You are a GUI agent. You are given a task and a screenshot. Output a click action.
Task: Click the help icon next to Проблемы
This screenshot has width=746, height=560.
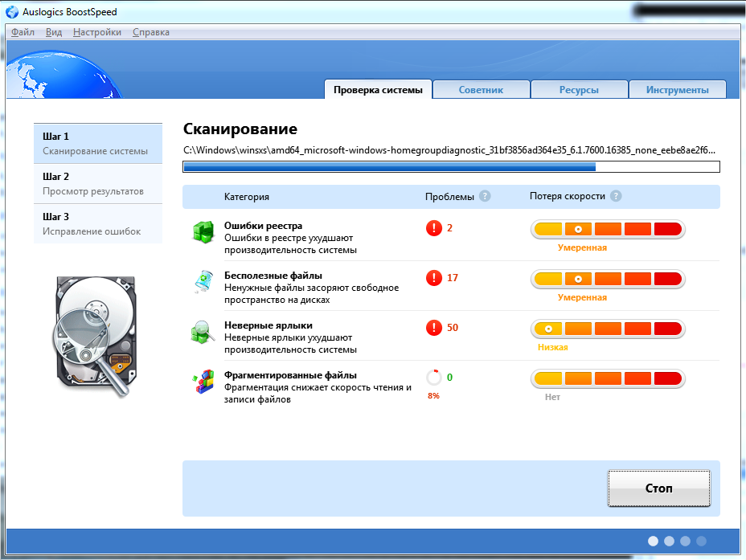click(485, 196)
